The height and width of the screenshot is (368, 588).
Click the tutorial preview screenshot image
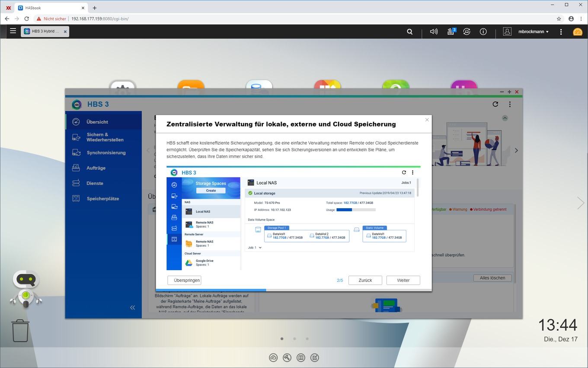(294, 218)
